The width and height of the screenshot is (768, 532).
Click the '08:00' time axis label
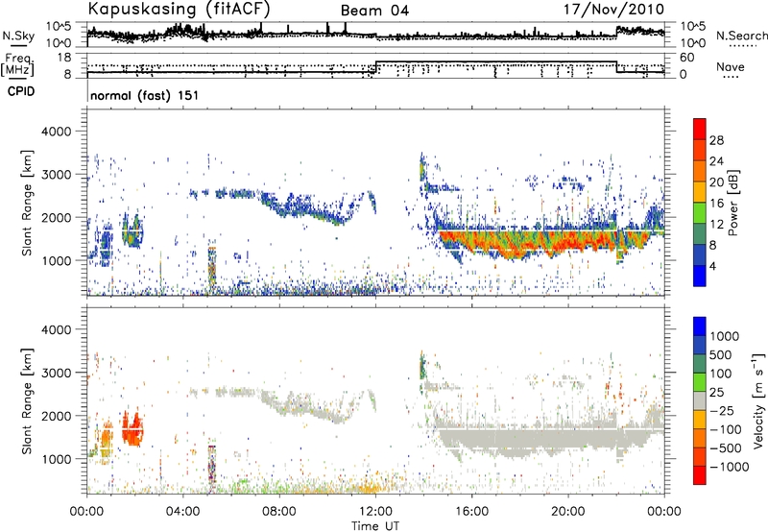click(279, 512)
